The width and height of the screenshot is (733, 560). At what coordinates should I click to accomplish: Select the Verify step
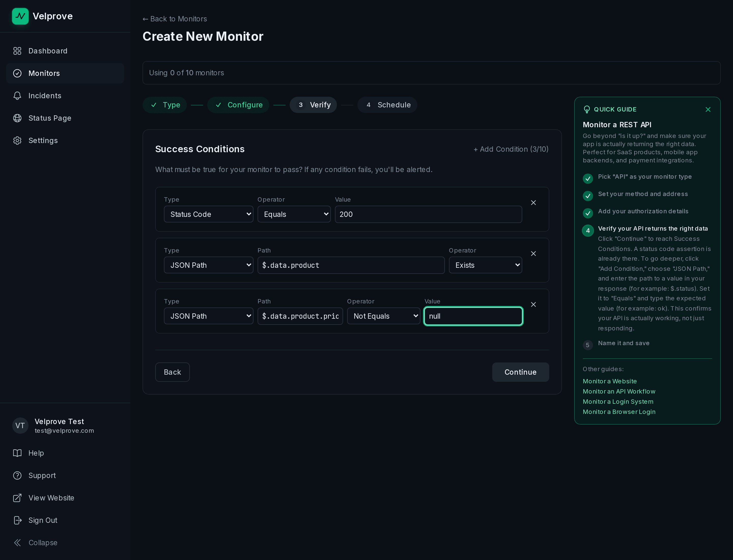pyautogui.click(x=313, y=105)
